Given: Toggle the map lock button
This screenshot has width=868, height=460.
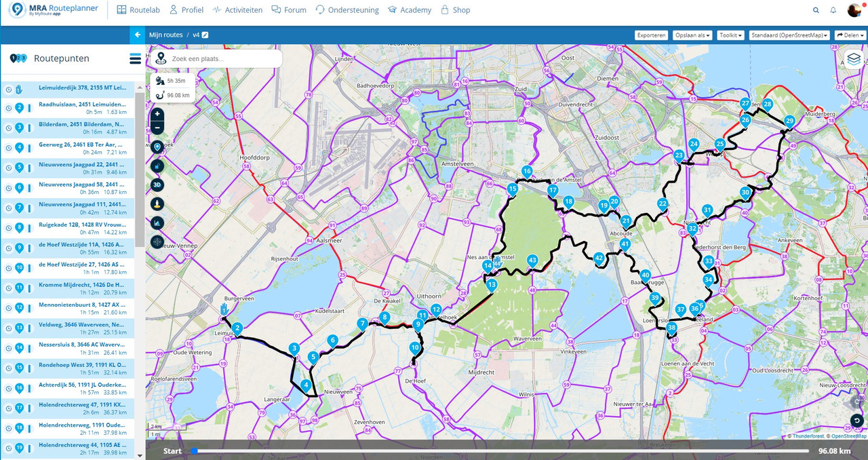Looking at the screenshot, I should click(x=157, y=166).
